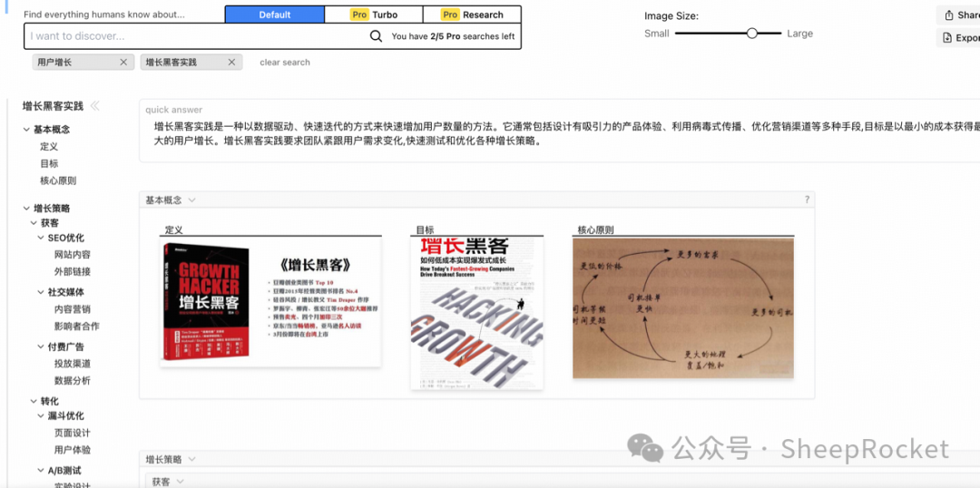Collapse the 漏斗优化 tree node
The width and height of the screenshot is (980, 488).
41,415
